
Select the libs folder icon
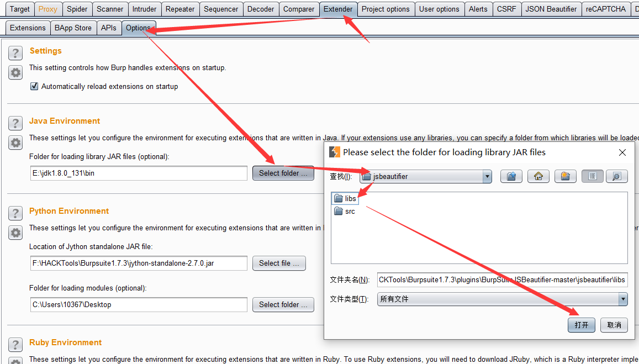coord(338,198)
